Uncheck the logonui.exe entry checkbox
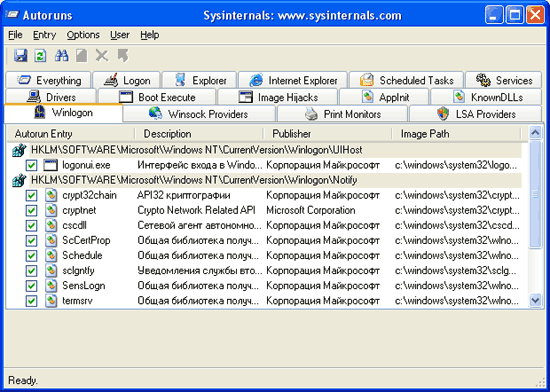This screenshot has width=550, height=392. pyautogui.click(x=31, y=165)
